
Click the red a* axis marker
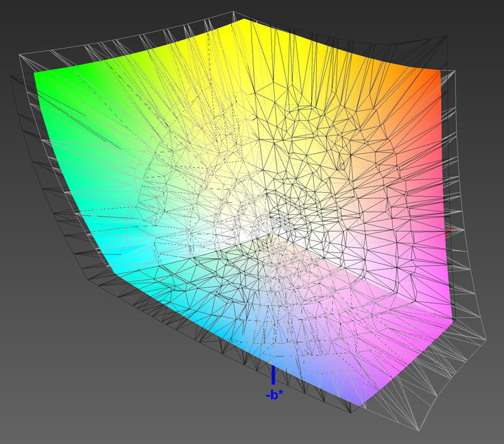coord(448,232)
